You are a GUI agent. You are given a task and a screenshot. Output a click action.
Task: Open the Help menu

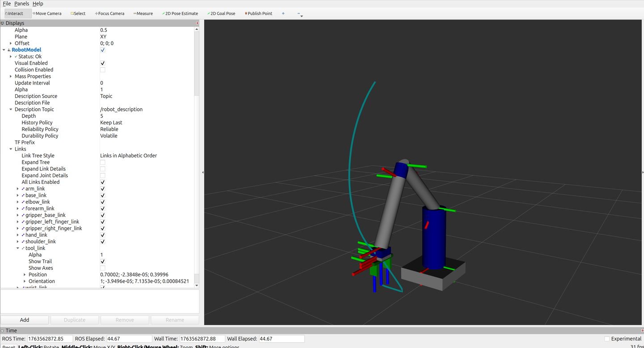(x=38, y=4)
